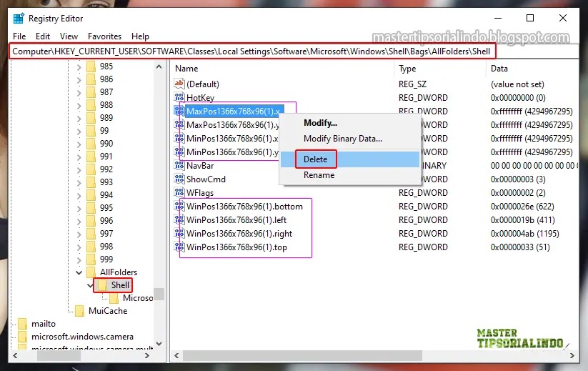The height and width of the screenshot is (371, 588).
Task: Click REG_SZ type of (Default)
Action: click(x=412, y=84)
